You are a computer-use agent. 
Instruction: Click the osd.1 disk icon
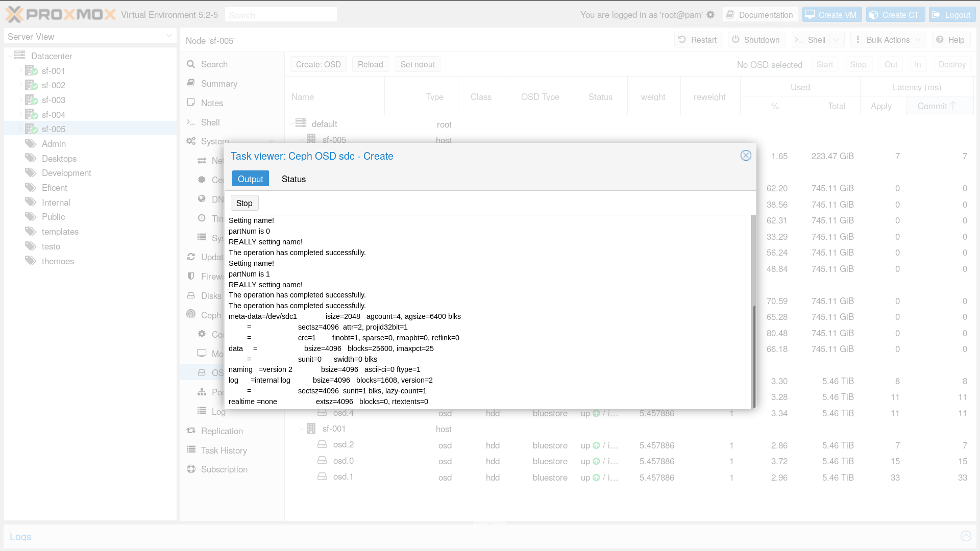pos(322,477)
